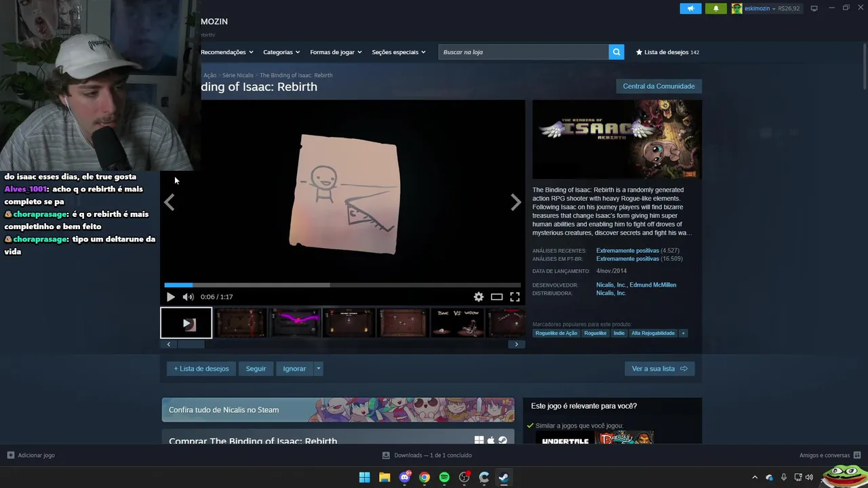Image resolution: width=868 pixels, height=488 pixels.
Task: Open recent Extremamente positivas reviews
Action: tap(627, 251)
